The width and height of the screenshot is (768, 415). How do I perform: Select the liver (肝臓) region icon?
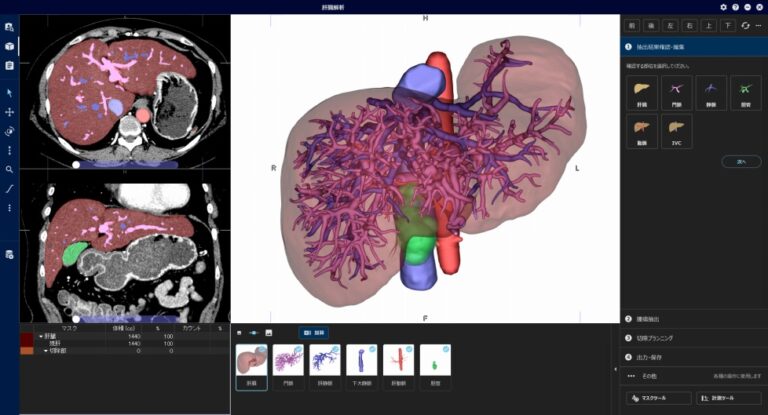641,93
